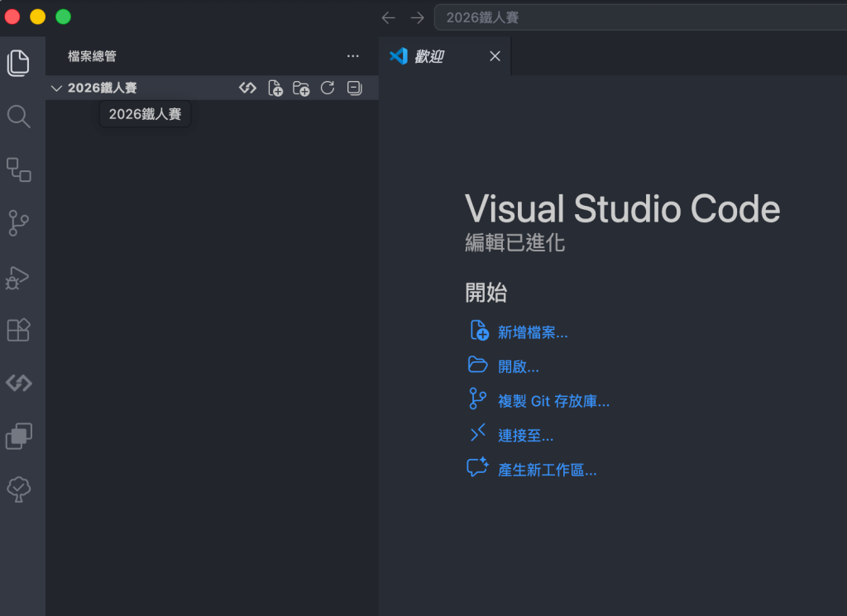Click the Visual Studio Code heading
This screenshot has height=616, width=847.
pos(622,209)
